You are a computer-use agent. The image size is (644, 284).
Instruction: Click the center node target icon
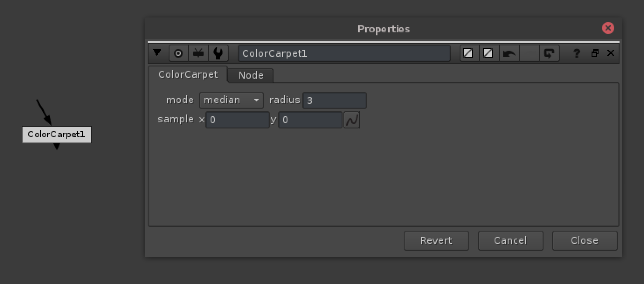178,53
